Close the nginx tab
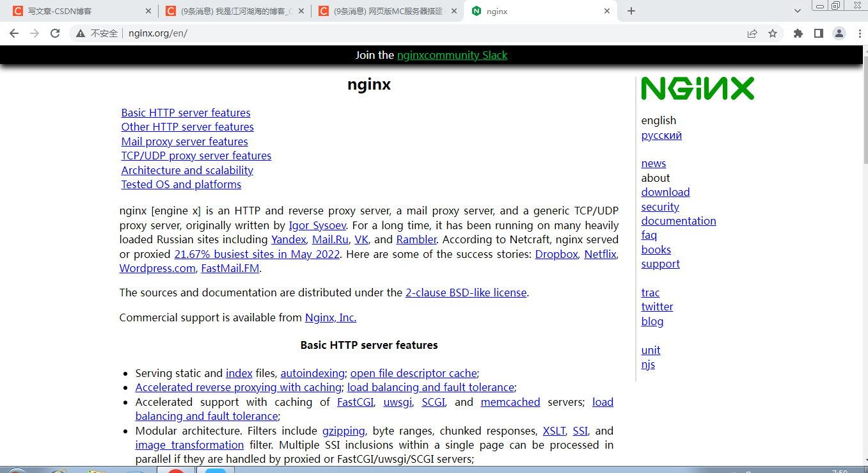 tap(607, 11)
